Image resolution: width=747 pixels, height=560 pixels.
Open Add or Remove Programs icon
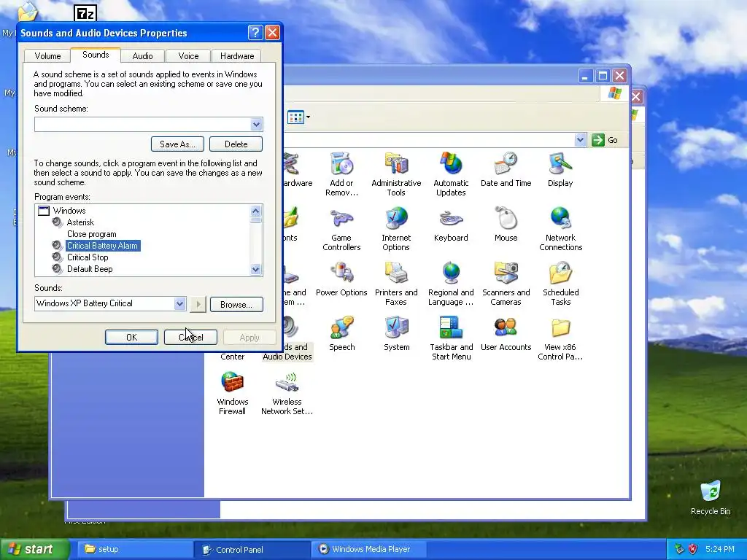341,174
